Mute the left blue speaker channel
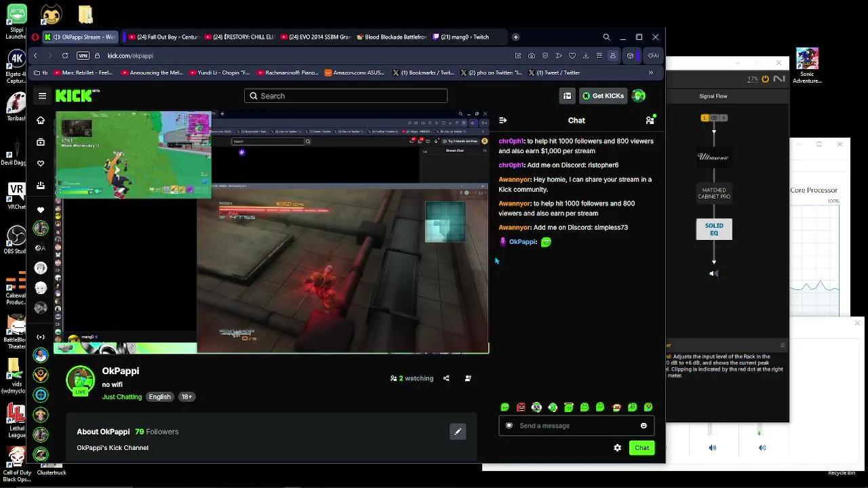Viewport: 868px width, 488px height. click(x=713, y=447)
